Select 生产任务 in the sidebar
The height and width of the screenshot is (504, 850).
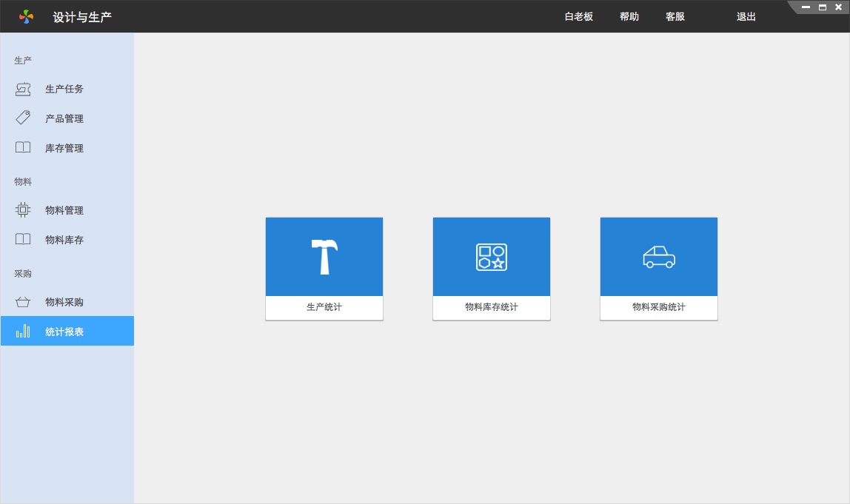tap(64, 89)
